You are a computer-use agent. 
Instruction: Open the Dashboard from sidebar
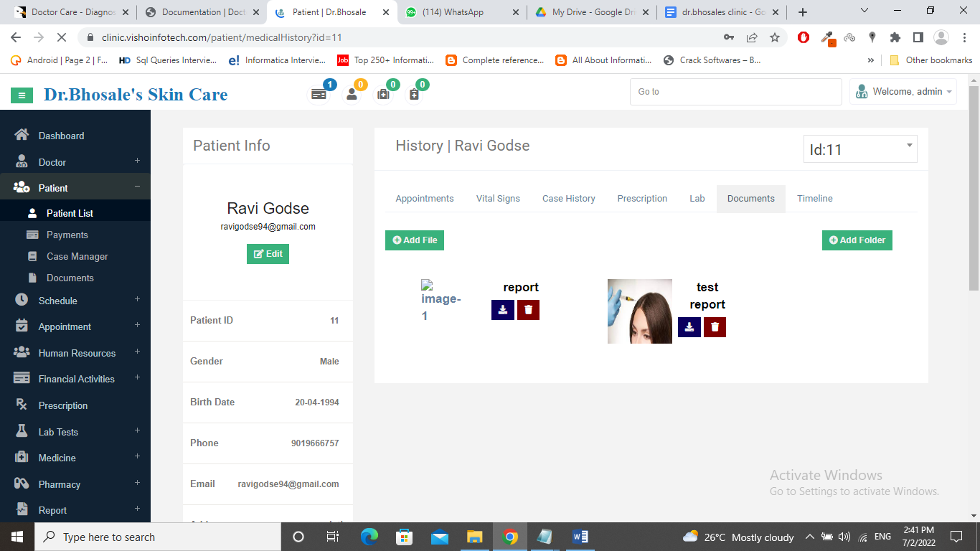[61, 136]
